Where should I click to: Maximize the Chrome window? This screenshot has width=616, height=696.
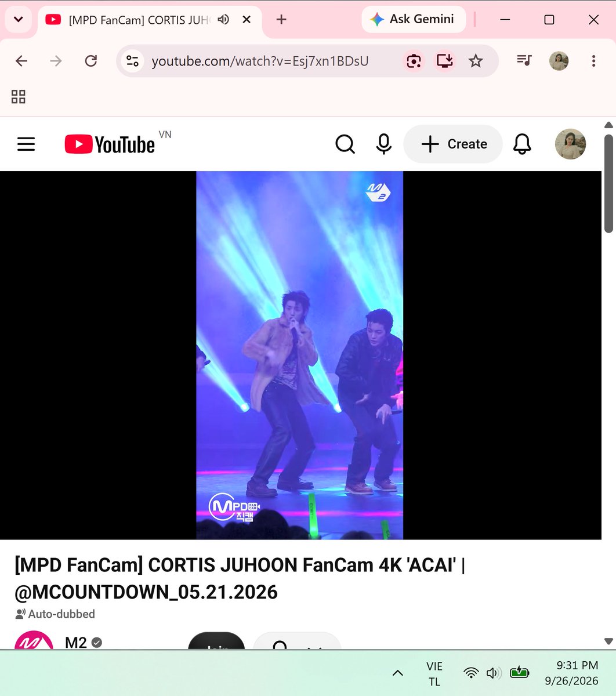(x=549, y=20)
